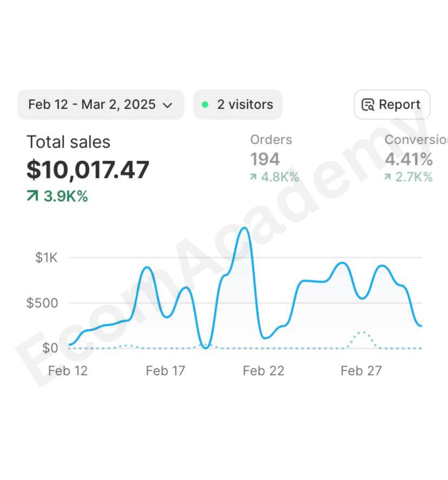Click the chevron arrow beside the date range
This screenshot has height=480, width=448.
(x=167, y=105)
